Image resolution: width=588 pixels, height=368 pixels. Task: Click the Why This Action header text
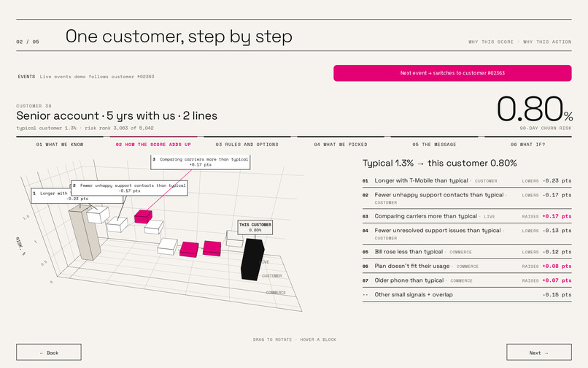tap(547, 42)
